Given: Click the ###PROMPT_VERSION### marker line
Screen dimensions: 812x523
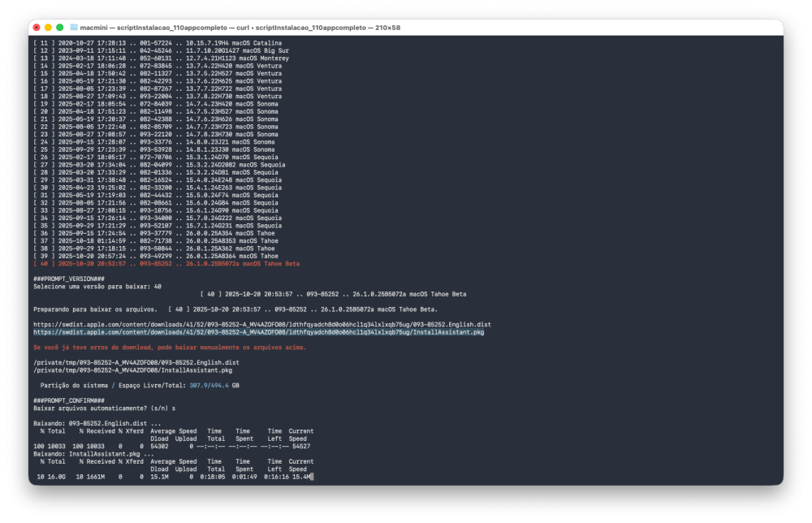Looking at the screenshot, I should [x=69, y=279].
